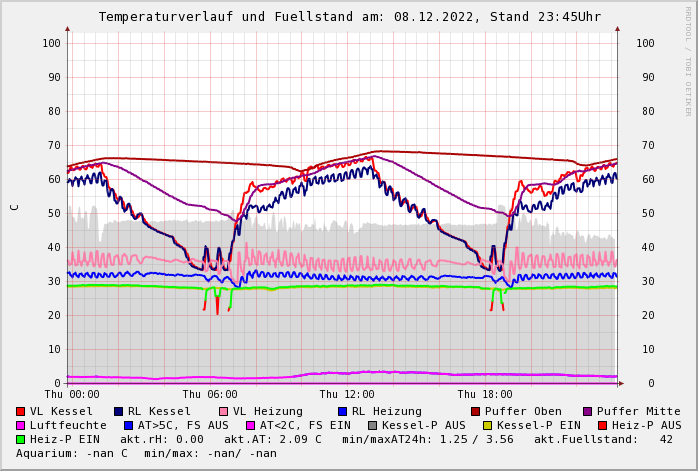Click the green Heiz-P EIN swatch
The image size is (698, 471).
point(20,439)
